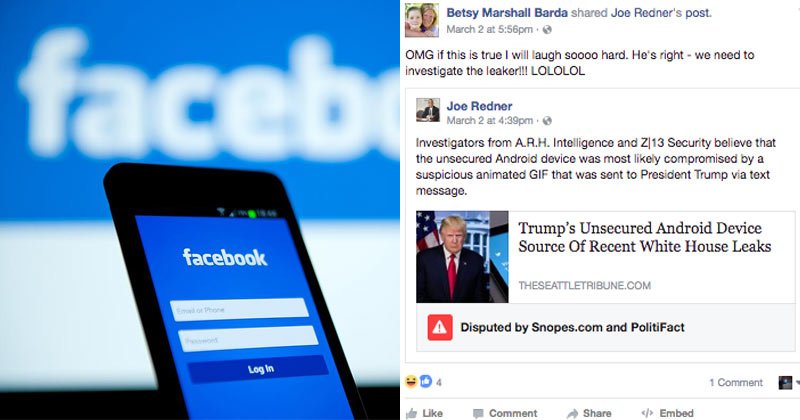This screenshot has width=800, height=420.
Task: Open Betsy Marshall Barda's profile link
Action: click(x=507, y=13)
